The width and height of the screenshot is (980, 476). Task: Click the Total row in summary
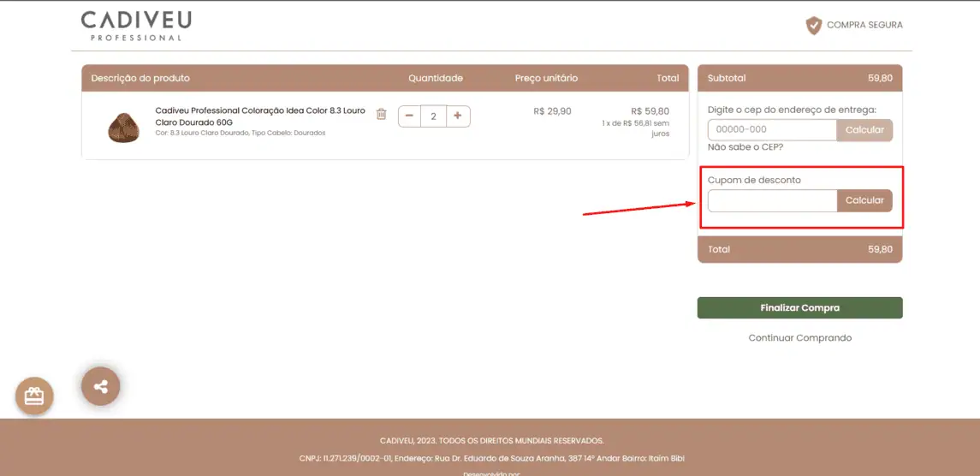pyautogui.click(x=800, y=249)
